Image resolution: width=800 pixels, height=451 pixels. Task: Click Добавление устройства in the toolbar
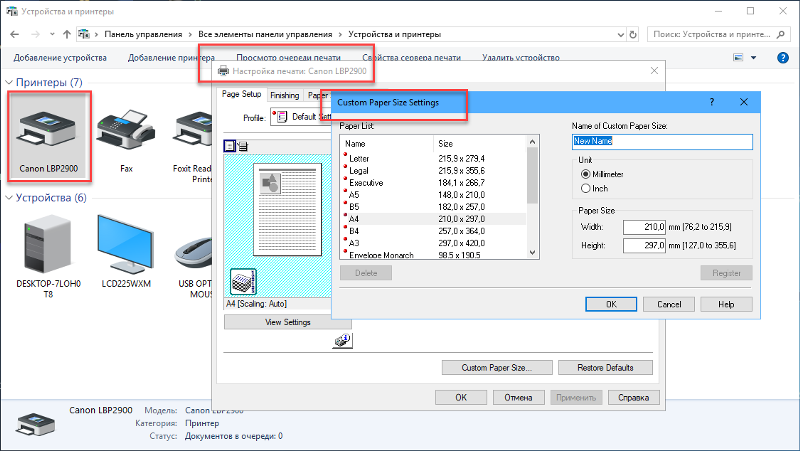pyautogui.click(x=60, y=58)
